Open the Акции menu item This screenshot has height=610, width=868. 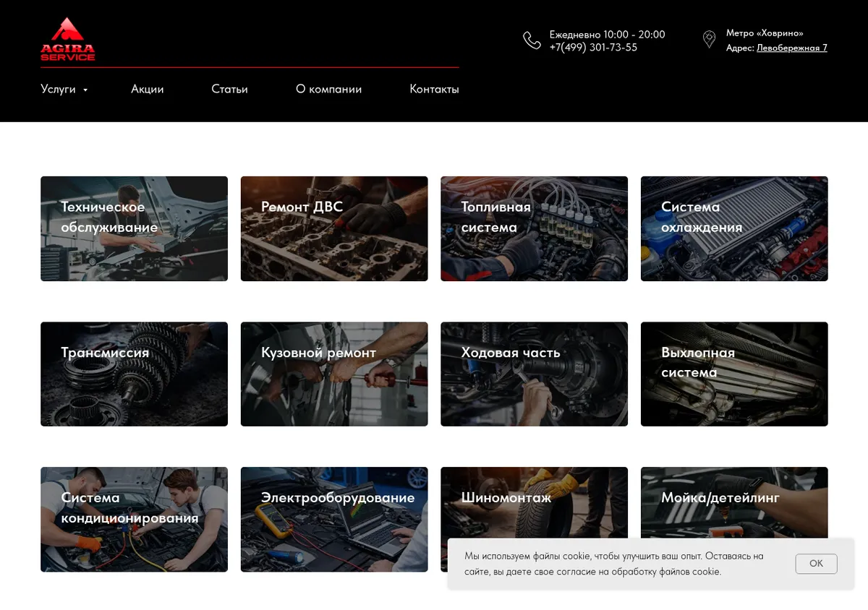tap(148, 89)
